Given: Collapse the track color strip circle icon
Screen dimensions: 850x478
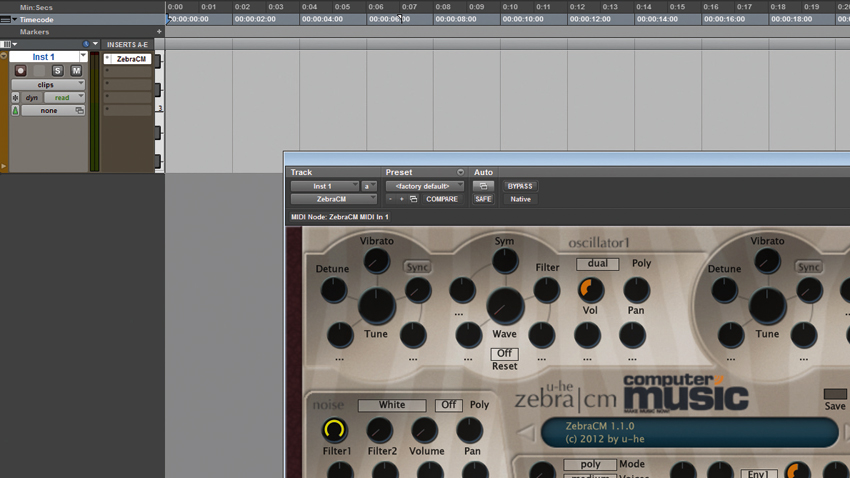Looking at the screenshot, I should click(4, 56).
